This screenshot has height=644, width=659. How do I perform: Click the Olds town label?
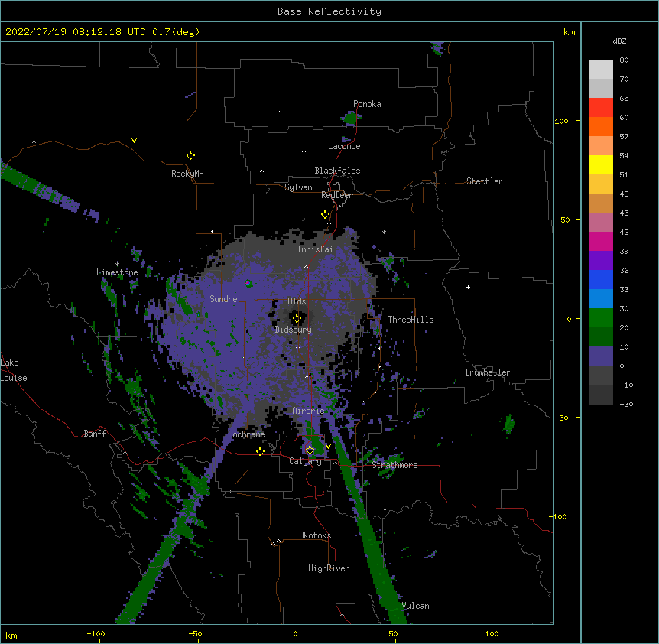pos(297,301)
